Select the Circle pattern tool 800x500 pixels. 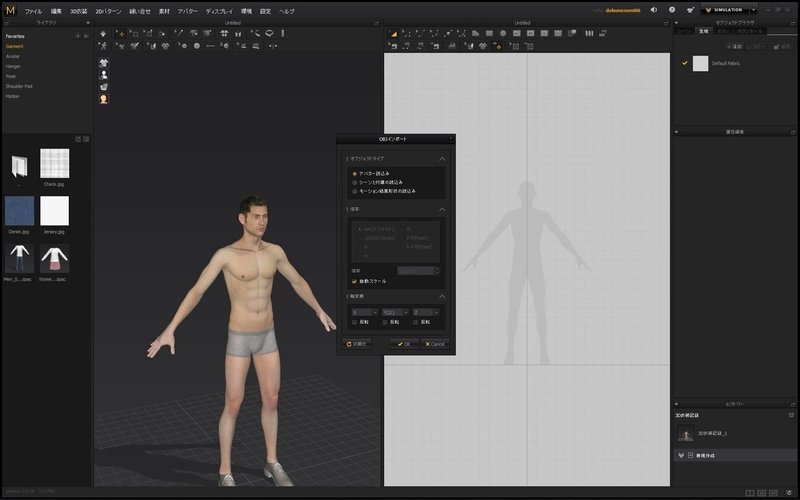pos(503,34)
